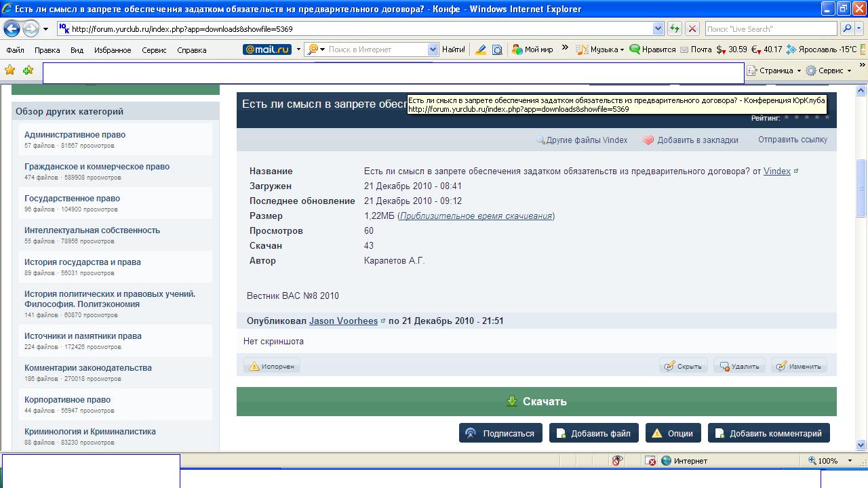Screen dimensions: 868x488
Task: Type in the Поиск в Интернет field
Action: [x=376, y=49]
